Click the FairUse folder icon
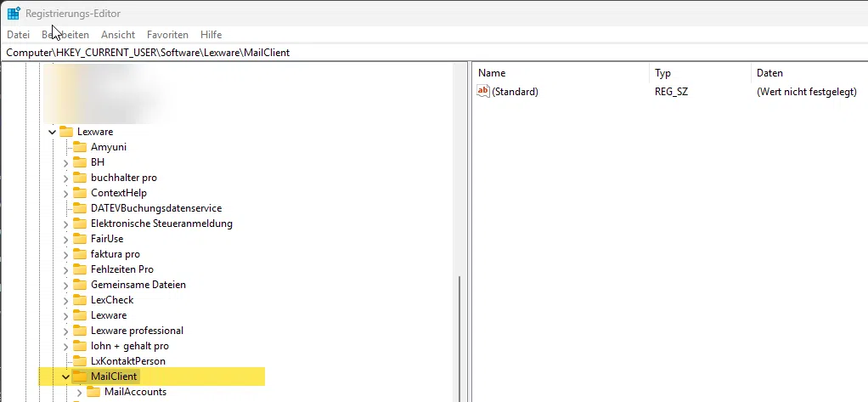The height and width of the screenshot is (402, 868). [81, 239]
